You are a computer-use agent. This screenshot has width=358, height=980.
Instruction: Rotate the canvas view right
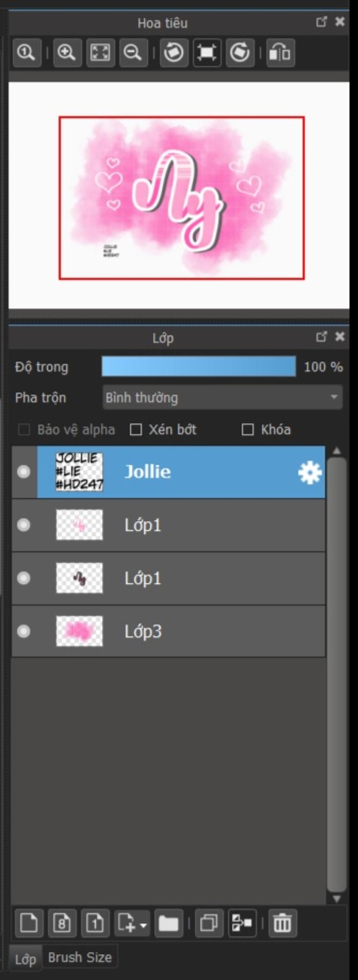[240, 52]
